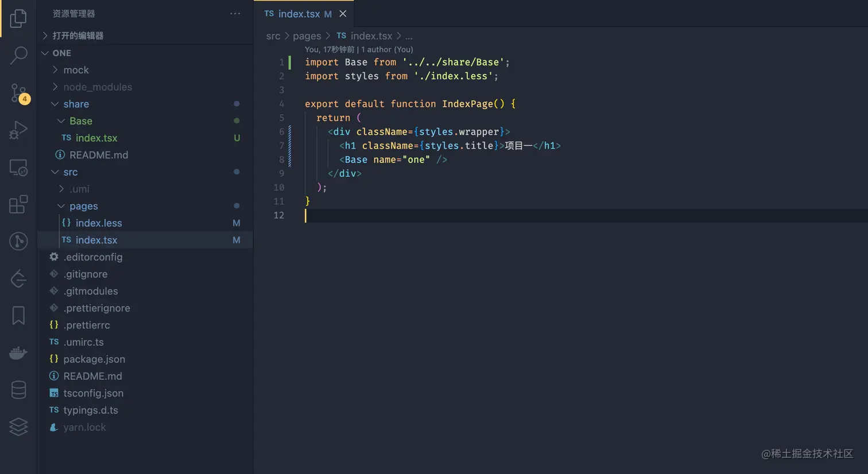Click the 'You, 17秒钟前' blame code lens
Viewport: 868px width, 474px height.
point(330,49)
